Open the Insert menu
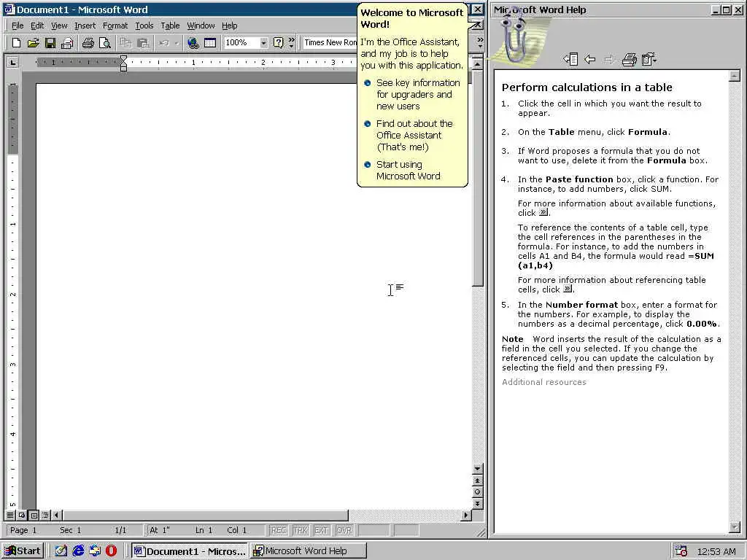747x560 pixels. tap(85, 26)
